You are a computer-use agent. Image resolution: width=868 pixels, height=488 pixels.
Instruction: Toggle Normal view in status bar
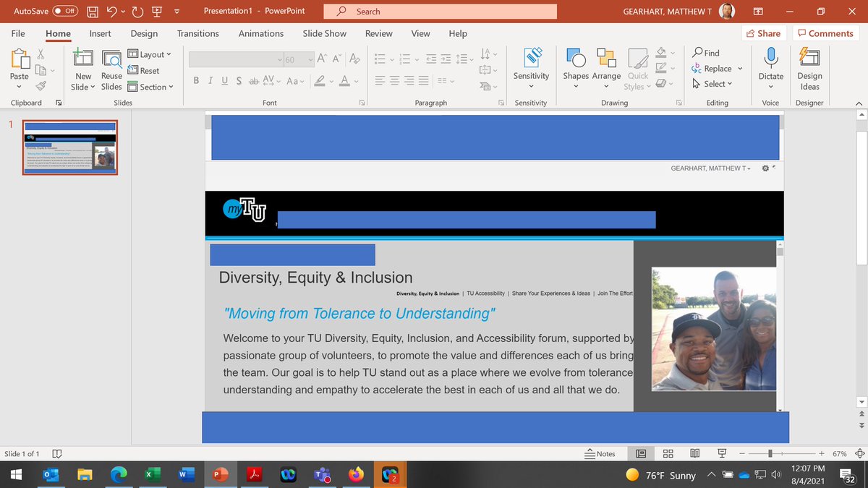(641, 453)
